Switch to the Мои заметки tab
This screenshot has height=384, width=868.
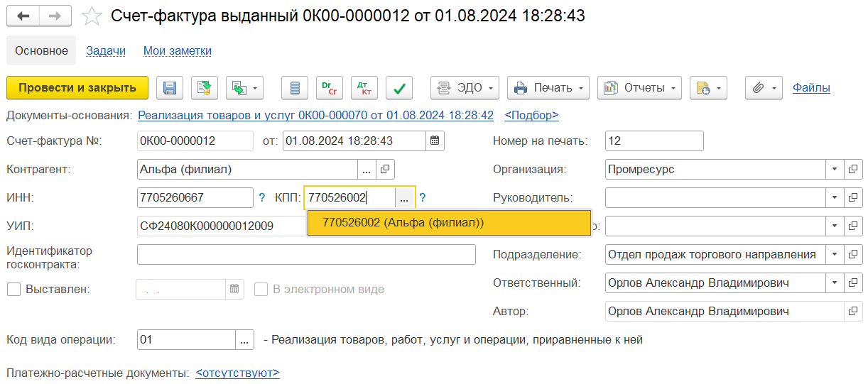coord(178,51)
